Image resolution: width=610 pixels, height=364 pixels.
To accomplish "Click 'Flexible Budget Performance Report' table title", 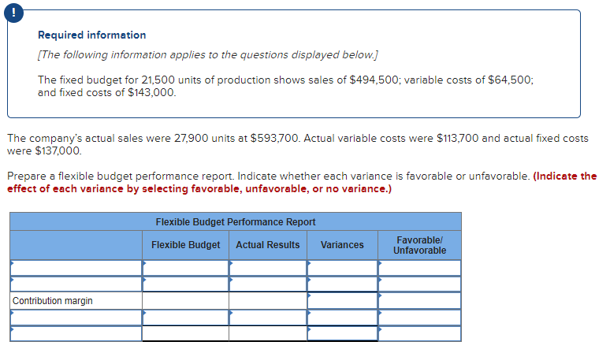I will coord(236,221).
